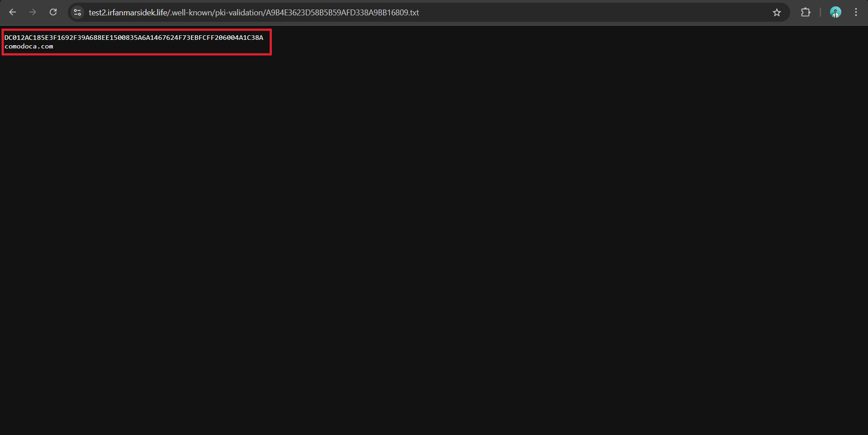Click the forward navigation arrow
The image size is (868, 435).
[33, 12]
